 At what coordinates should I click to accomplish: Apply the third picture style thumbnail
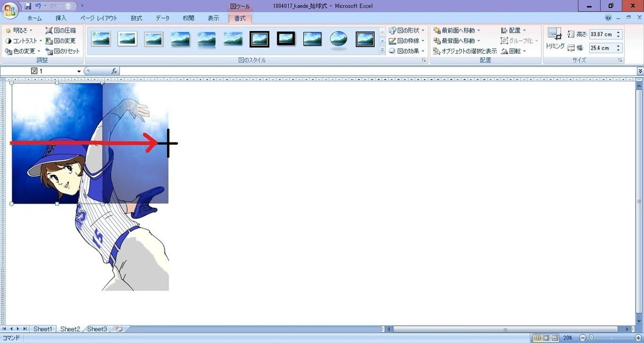(153, 39)
